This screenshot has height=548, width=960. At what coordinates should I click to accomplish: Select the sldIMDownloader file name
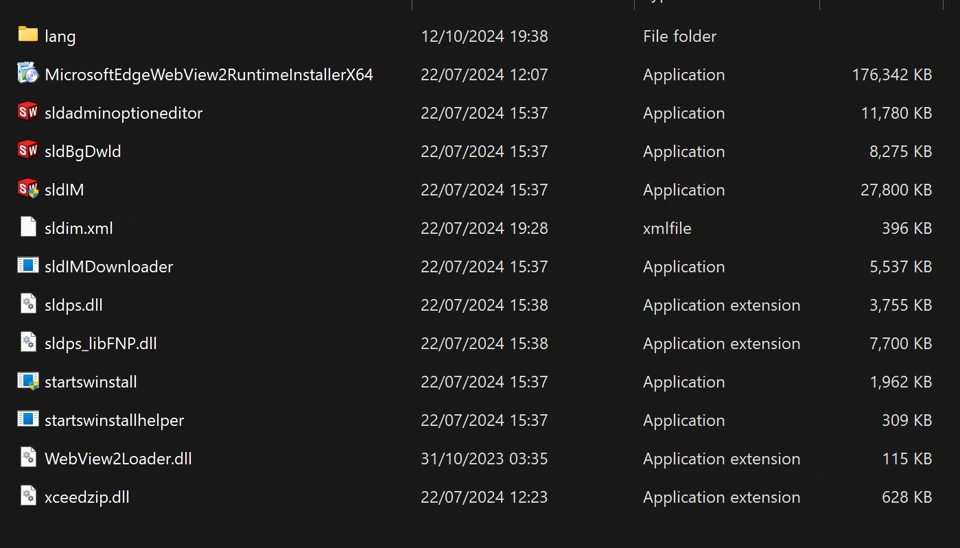point(109,266)
